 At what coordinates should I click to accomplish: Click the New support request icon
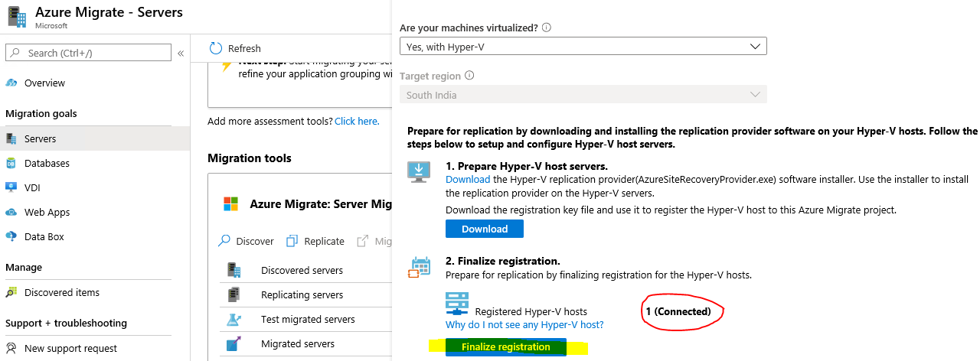11,348
